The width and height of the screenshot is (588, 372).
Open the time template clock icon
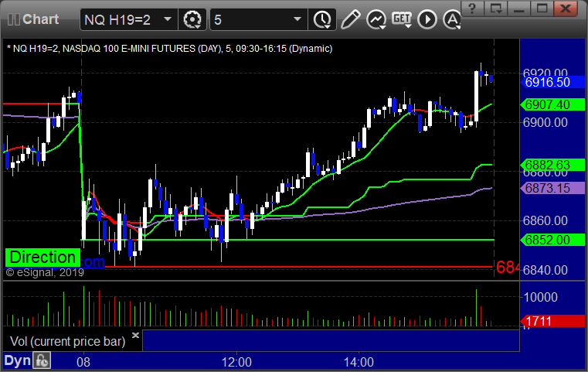pos(322,19)
